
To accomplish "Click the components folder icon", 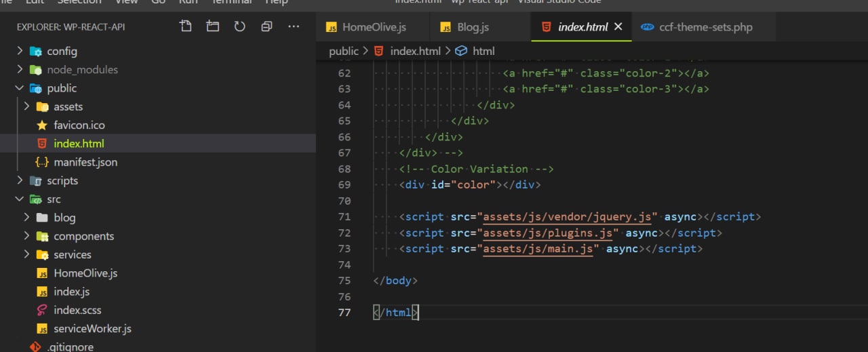I will point(42,236).
